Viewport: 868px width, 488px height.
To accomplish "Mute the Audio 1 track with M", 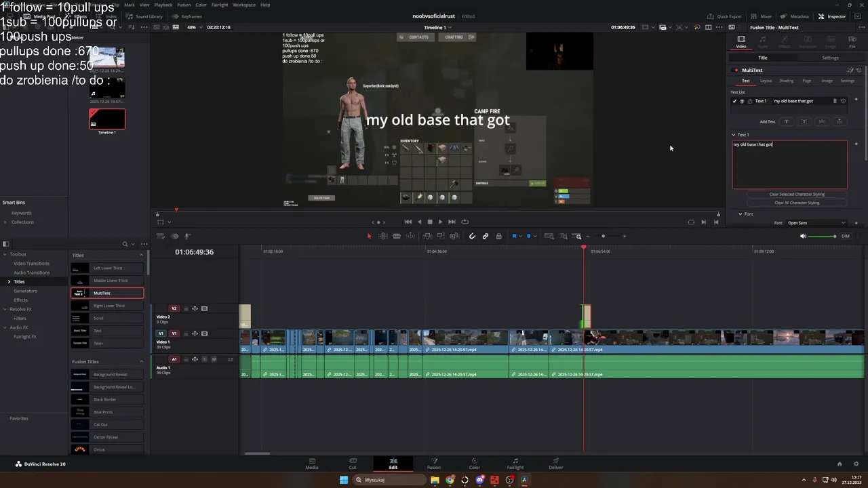I will [214, 359].
